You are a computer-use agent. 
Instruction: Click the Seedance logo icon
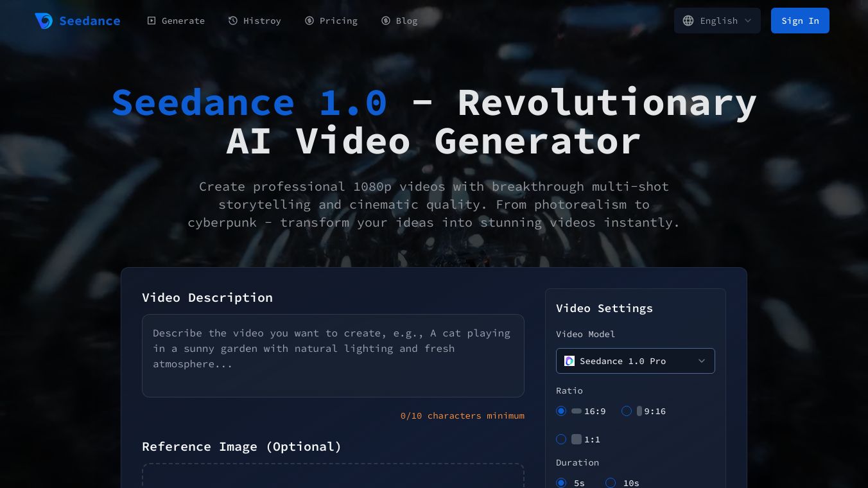44,21
